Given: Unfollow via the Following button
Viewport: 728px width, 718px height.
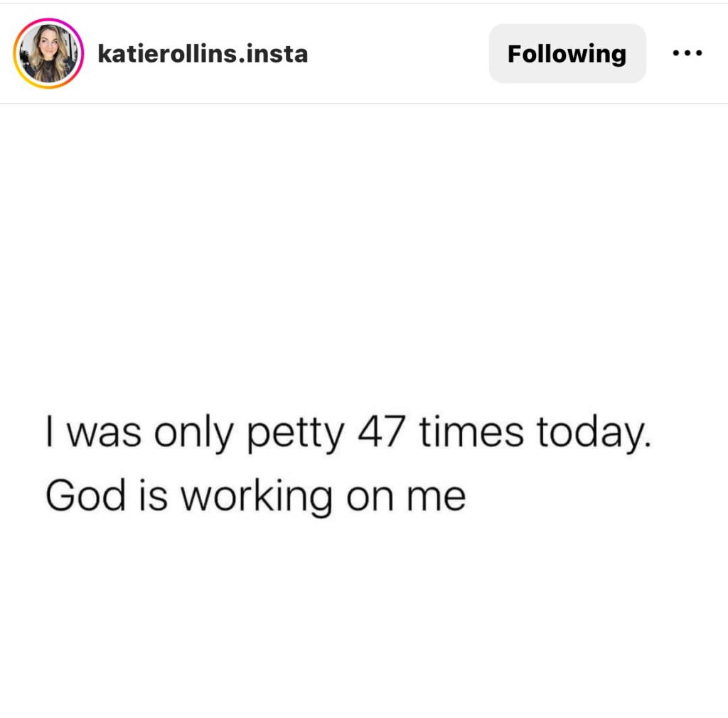Looking at the screenshot, I should (567, 53).
